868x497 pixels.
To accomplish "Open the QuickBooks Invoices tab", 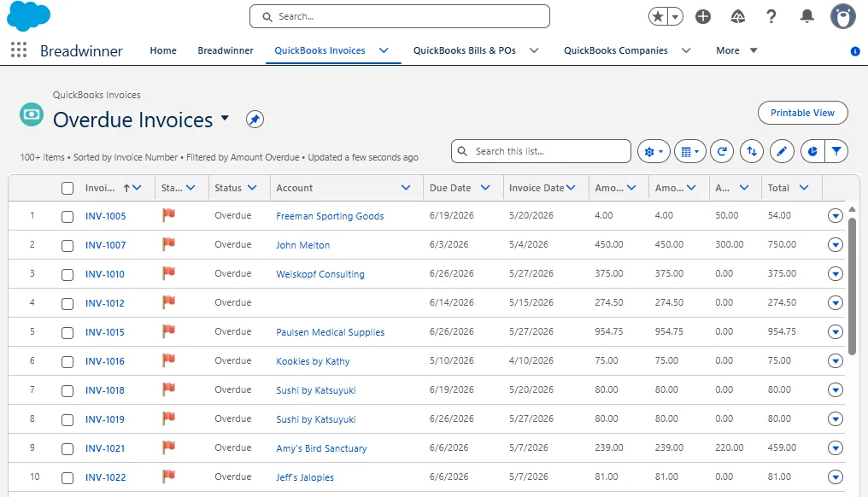I will coord(320,50).
